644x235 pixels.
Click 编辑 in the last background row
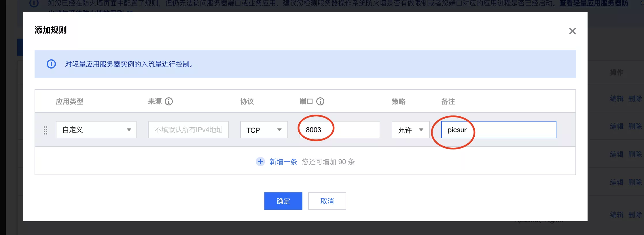(x=617, y=215)
